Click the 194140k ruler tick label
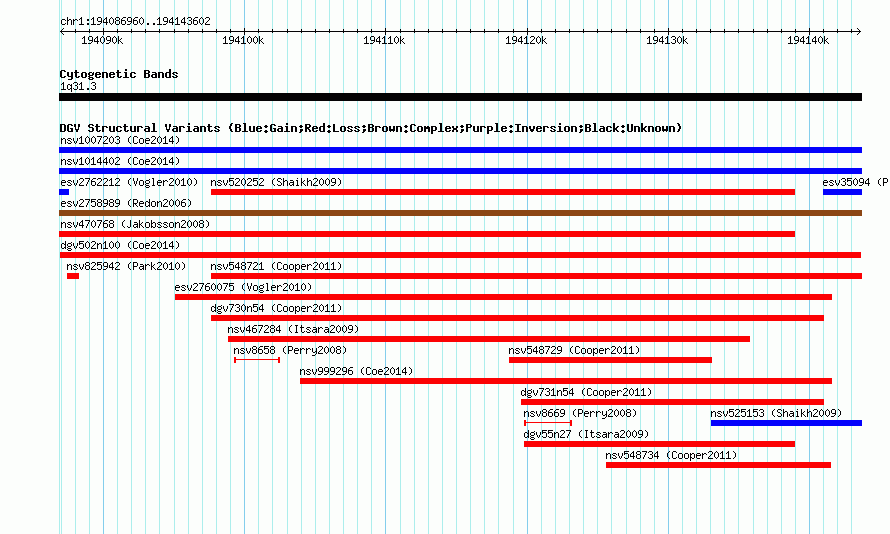890x534 pixels. (808, 40)
